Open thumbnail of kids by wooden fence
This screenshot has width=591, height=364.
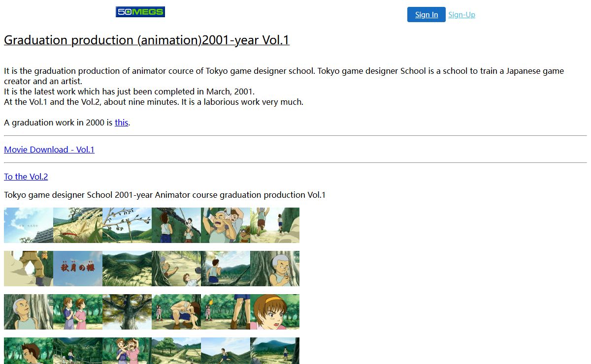click(78, 351)
